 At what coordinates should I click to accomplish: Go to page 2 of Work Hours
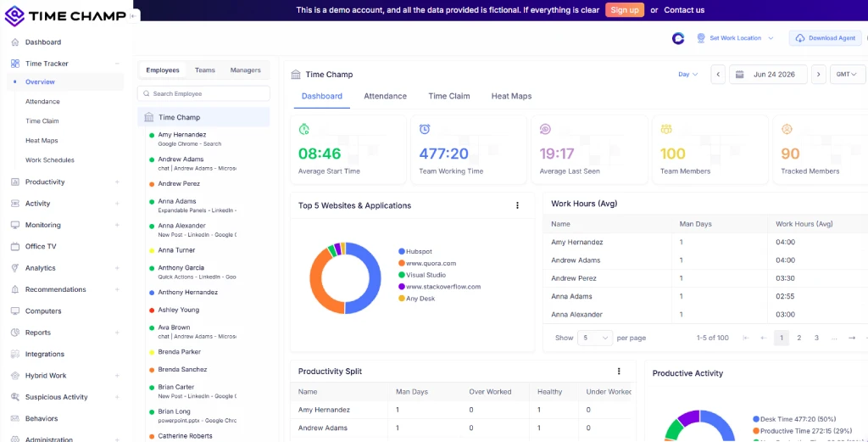click(x=798, y=338)
